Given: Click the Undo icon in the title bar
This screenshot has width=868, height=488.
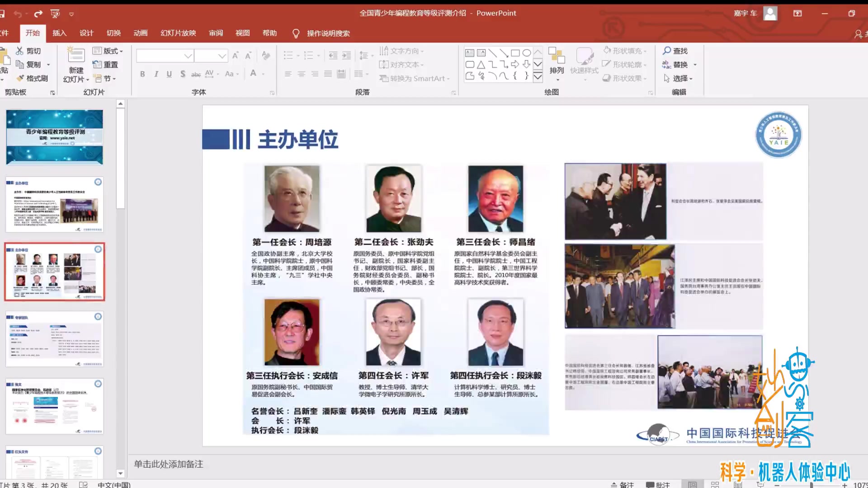Looking at the screenshot, I should [18, 14].
